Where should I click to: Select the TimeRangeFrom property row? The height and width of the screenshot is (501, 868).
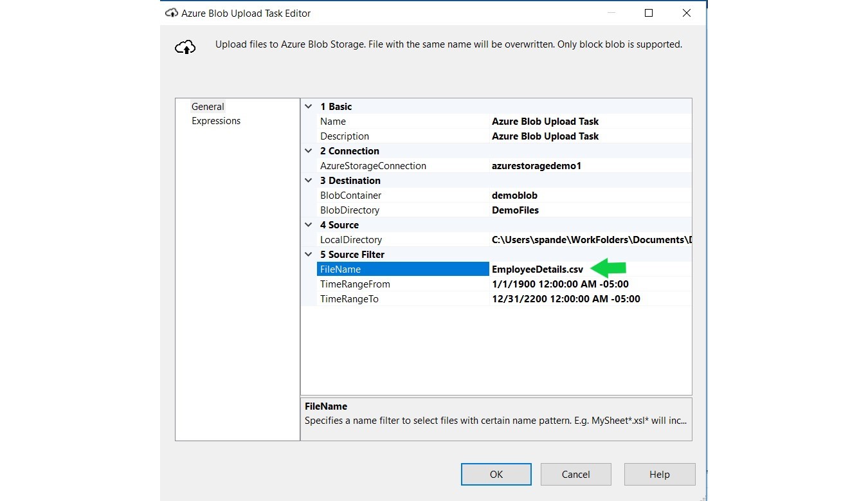coord(355,284)
